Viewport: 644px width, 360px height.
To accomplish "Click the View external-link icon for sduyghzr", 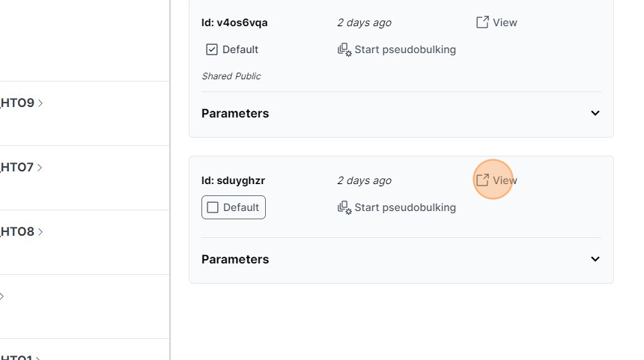I will click(x=483, y=180).
